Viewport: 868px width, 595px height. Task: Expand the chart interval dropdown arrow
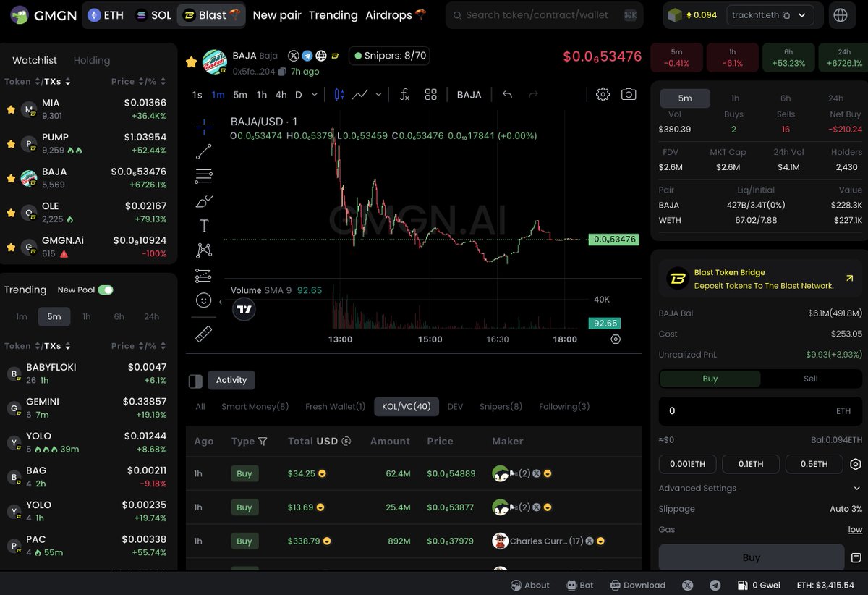pos(315,95)
